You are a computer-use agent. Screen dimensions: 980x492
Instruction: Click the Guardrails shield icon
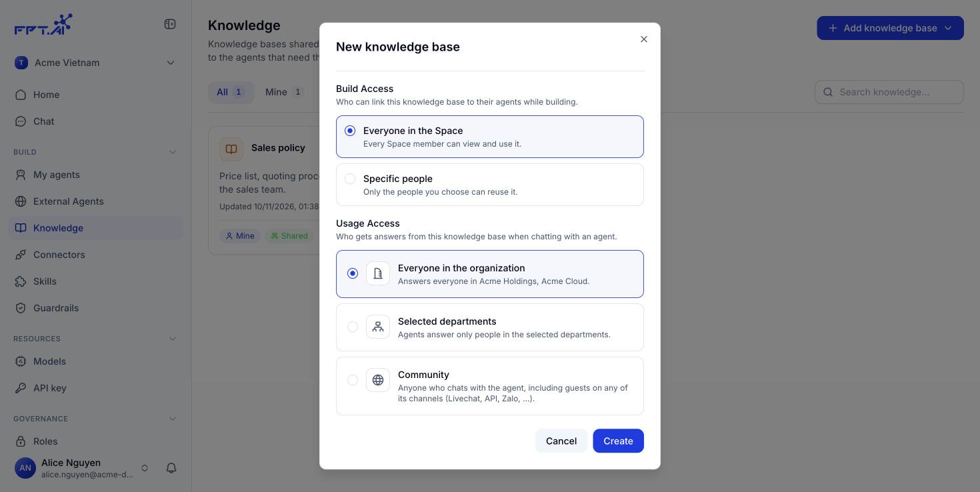click(x=21, y=308)
